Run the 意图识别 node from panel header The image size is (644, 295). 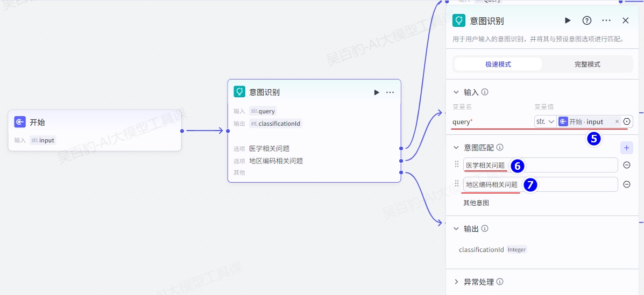click(x=568, y=20)
